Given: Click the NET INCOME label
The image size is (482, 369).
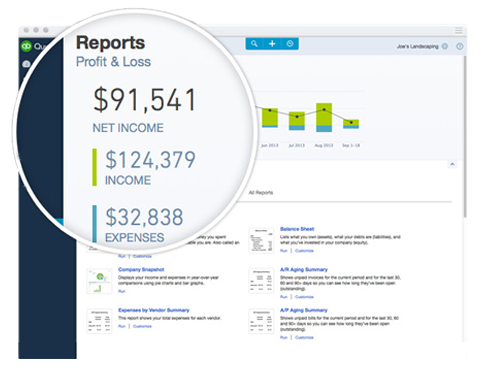Looking at the screenshot, I should [x=128, y=128].
